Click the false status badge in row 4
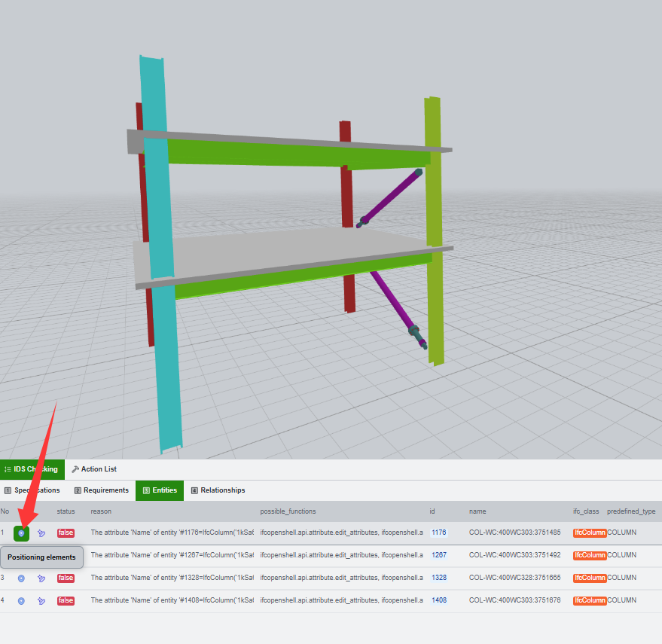 [x=66, y=600]
